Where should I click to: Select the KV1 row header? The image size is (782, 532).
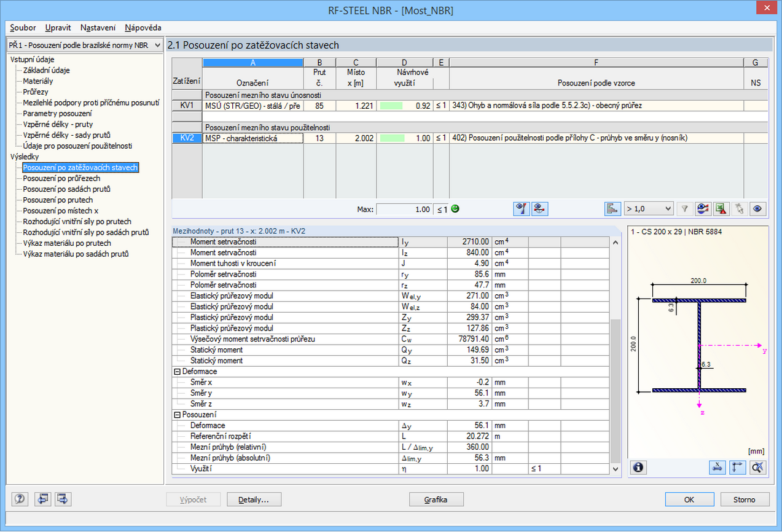tap(187, 106)
